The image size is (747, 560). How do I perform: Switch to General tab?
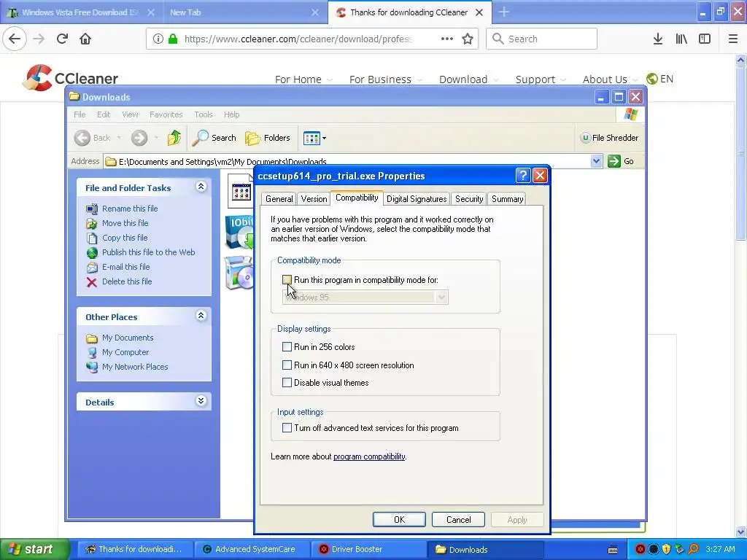pos(279,199)
